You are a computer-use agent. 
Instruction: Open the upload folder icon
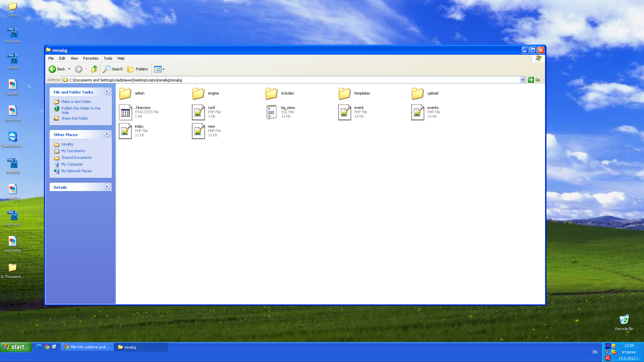point(418,94)
